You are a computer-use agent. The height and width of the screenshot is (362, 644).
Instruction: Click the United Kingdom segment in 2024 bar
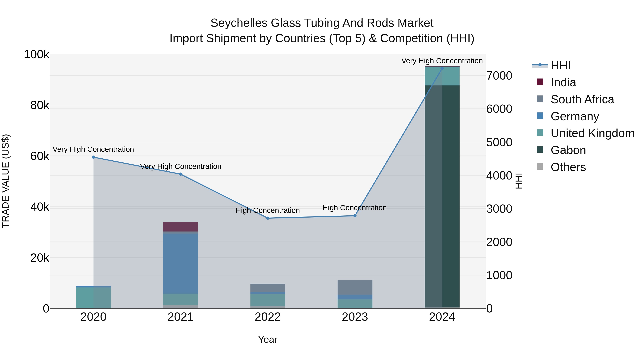coord(442,76)
